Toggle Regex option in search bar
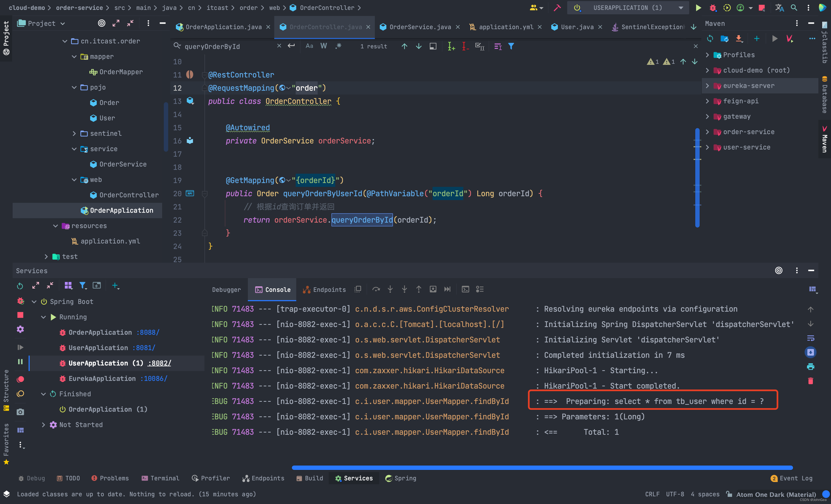 click(x=338, y=46)
